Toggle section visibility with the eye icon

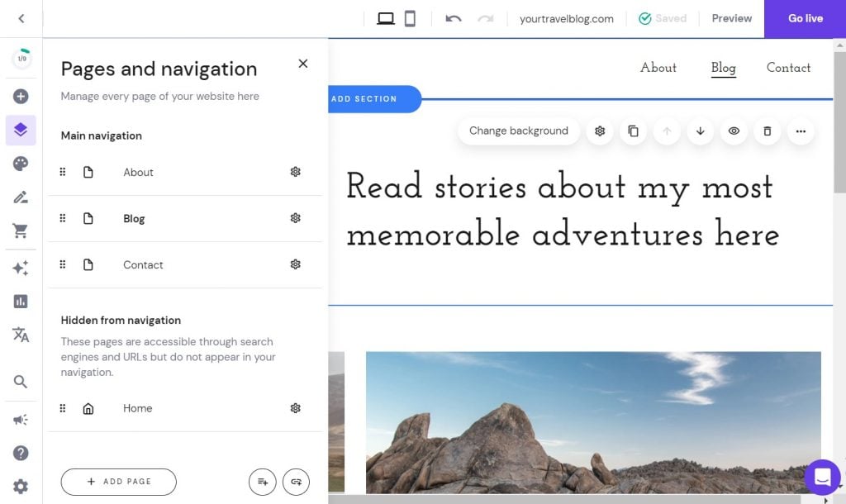(x=734, y=131)
